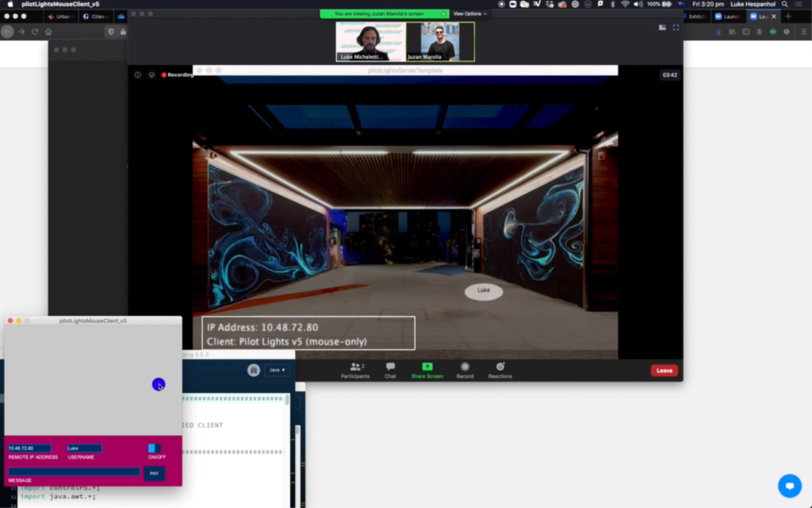The width and height of the screenshot is (812, 508).
Task: Click the green Share Screen button
Action: click(427, 371)
